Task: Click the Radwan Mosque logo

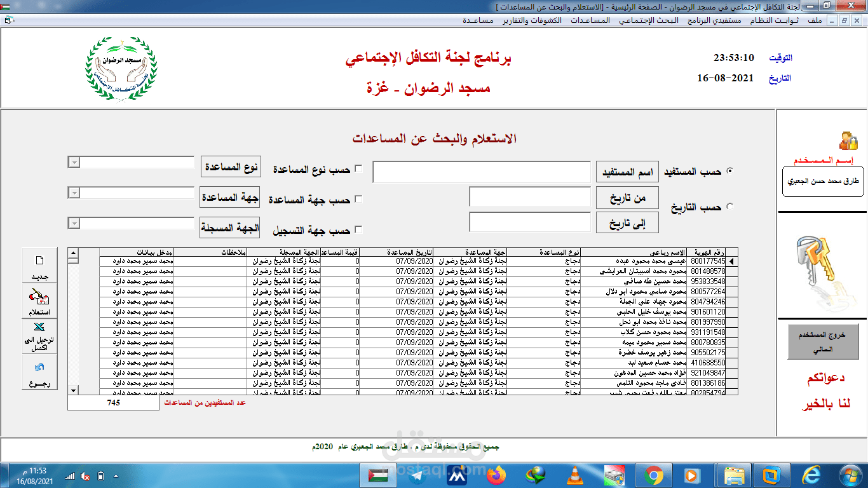Action: tap(121, 69)
